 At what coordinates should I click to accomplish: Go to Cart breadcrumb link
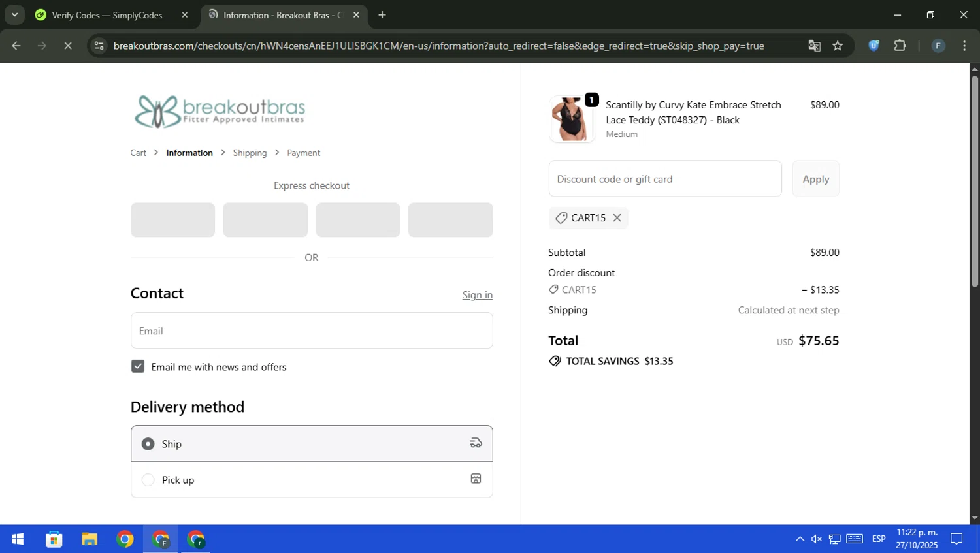138,153
